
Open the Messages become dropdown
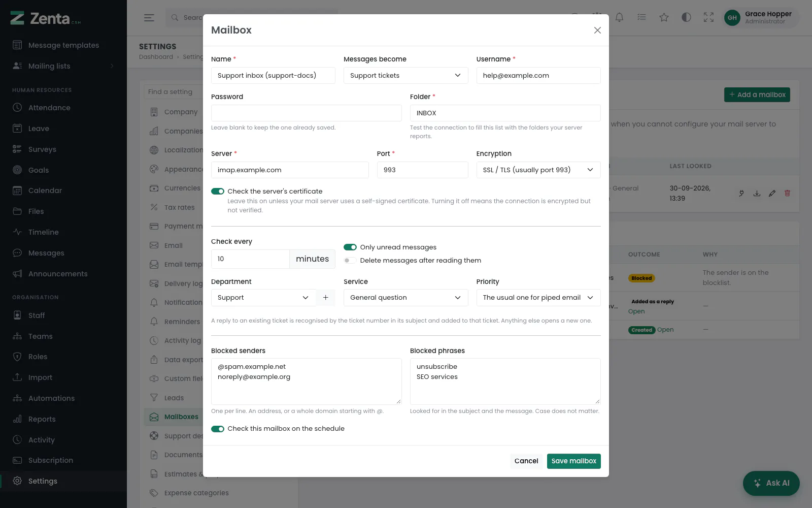(405, 76)
